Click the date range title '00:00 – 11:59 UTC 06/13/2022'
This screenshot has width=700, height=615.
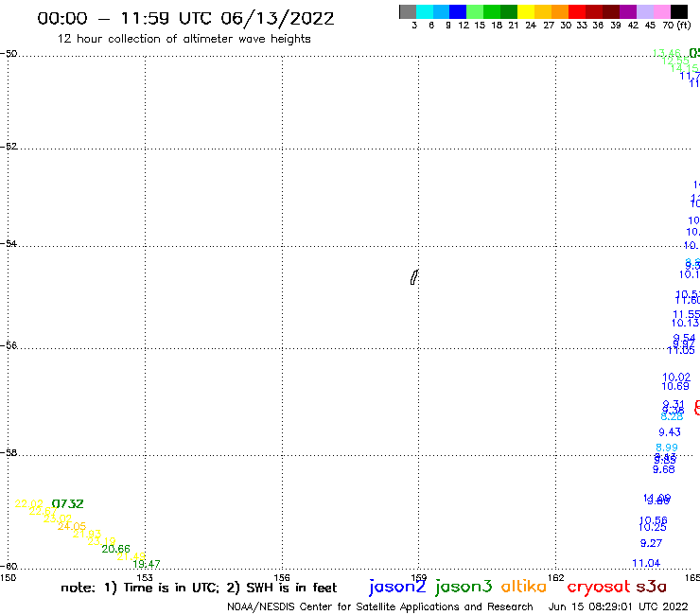185,19
